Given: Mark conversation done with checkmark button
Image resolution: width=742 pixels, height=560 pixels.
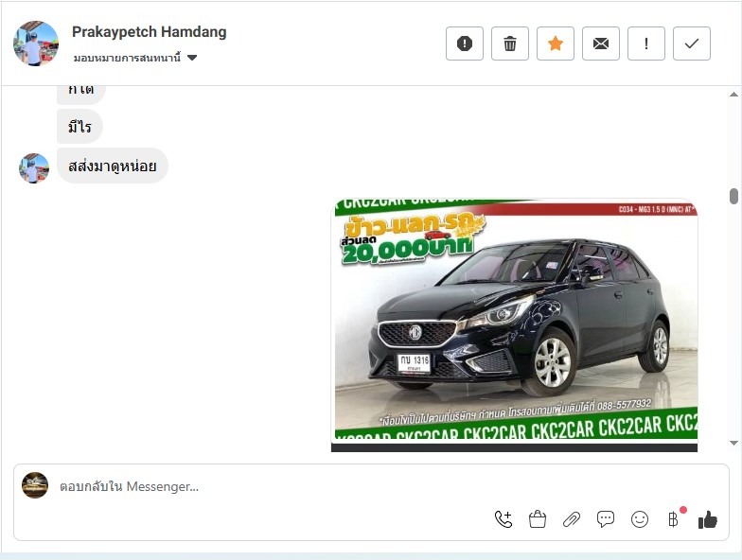Looking at the screenshot, I should 691,44.
